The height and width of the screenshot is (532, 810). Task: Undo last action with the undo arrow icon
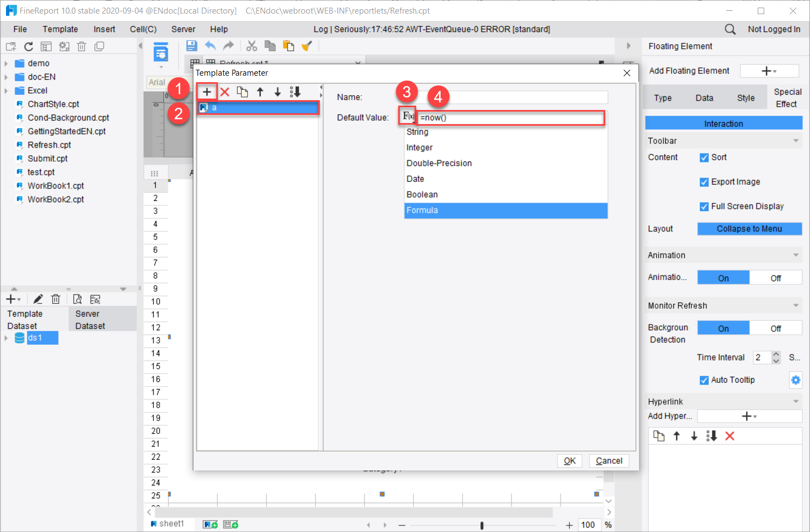[x=211, y=46]
